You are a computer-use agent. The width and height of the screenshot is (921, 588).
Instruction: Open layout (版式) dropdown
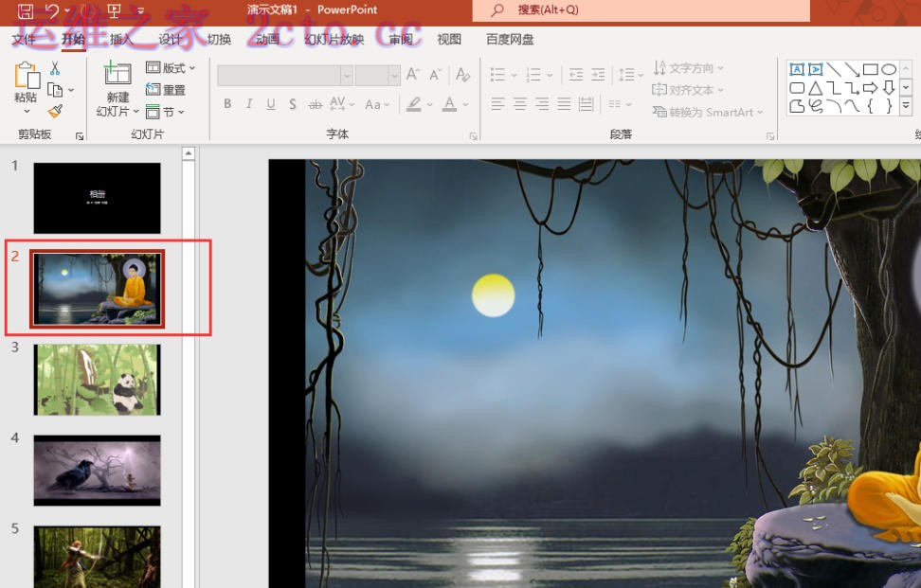tap(171, 68)
